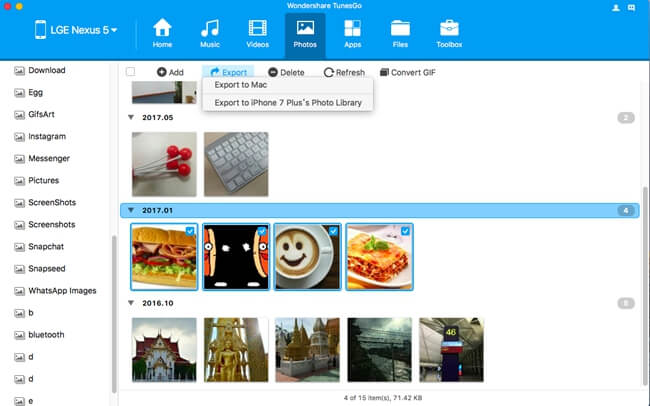The height and width of the screenshot is (406, 650).
Task: Click the lasagna photo thumbnail
Action: pos(379,257)
